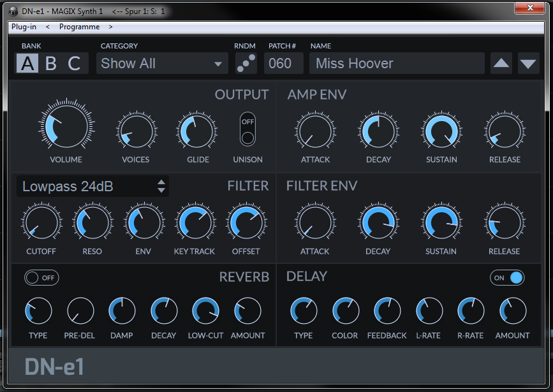The height and width of the screenshot is (392, 553).
Task: Select bank C
Action: pos(75,64)
